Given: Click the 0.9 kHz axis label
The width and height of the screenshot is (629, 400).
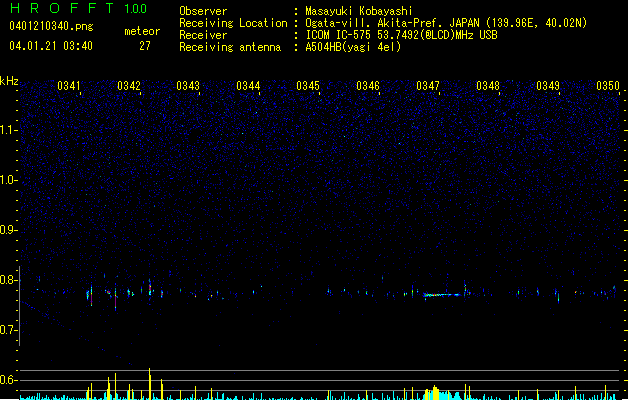Looking at the screenshot, I should pos(9,230).
